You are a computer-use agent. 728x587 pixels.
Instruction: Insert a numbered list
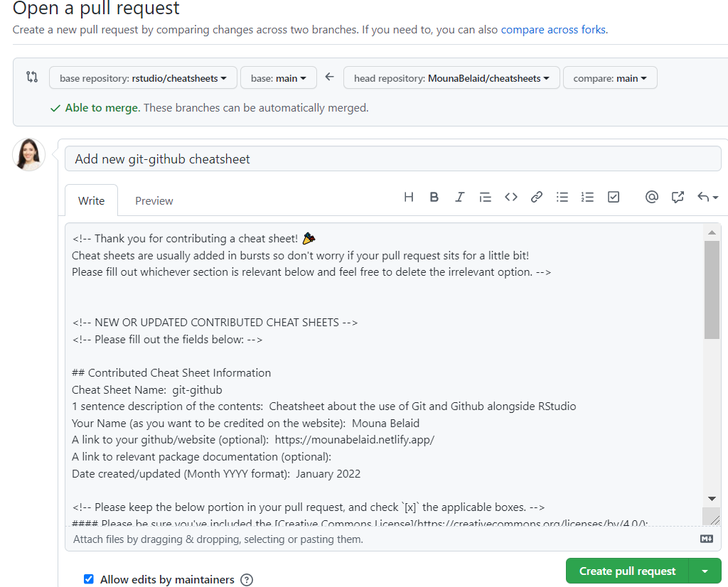pyautogui.click(x=587, y=198)
